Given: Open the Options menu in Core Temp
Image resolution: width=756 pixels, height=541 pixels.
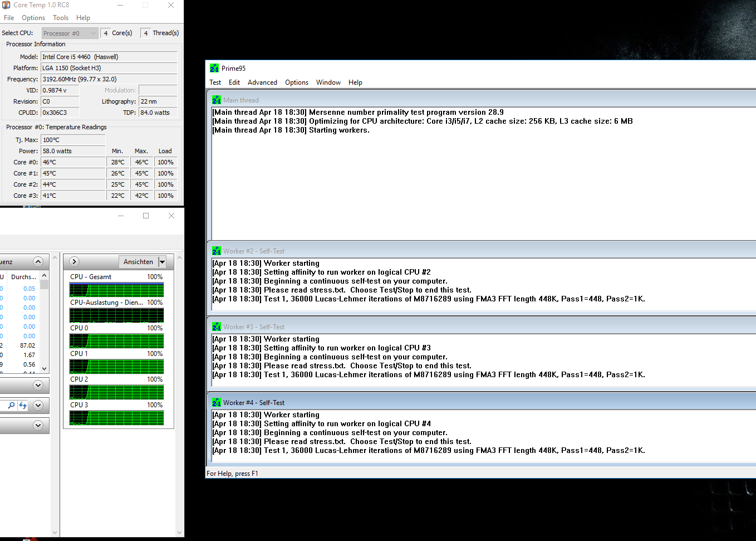Looking at the screenshot, I should (x=33, y=18).
